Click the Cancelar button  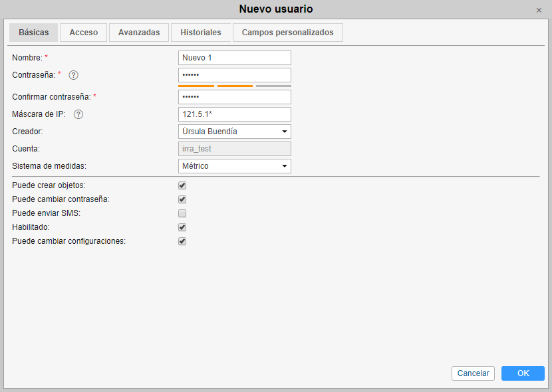tap(474, 373)
